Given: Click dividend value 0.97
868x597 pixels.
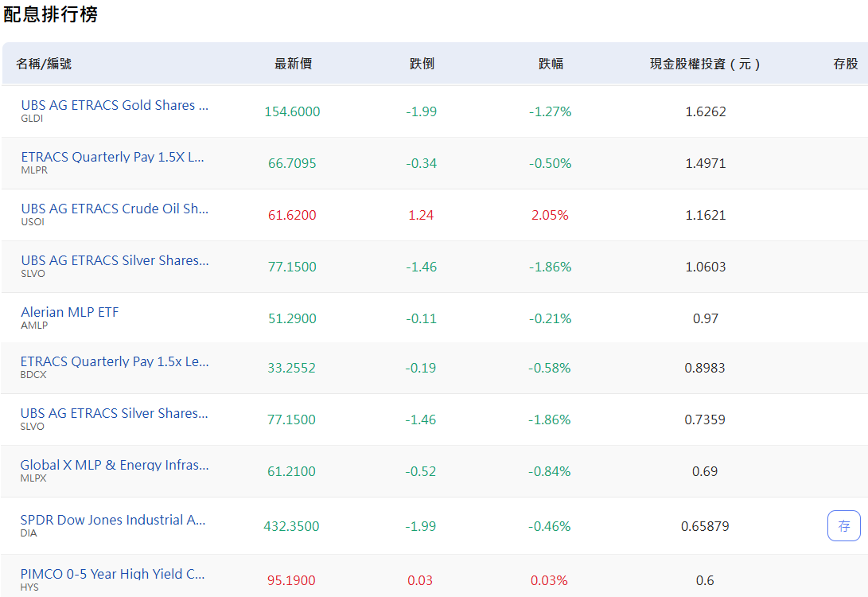Looking at the screenshot, I should [706, 319].
